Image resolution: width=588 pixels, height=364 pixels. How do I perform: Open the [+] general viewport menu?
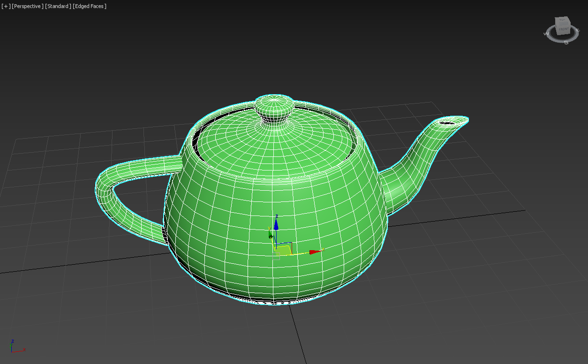[6, 6]
